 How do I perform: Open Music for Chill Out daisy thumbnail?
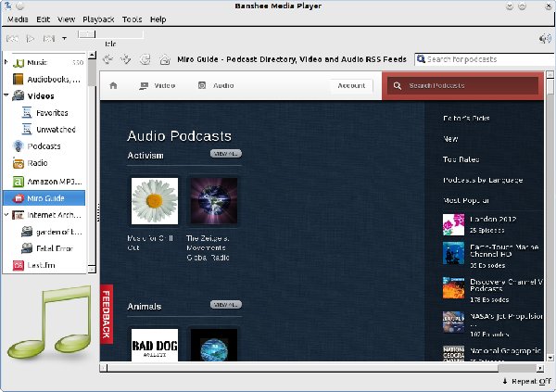pos(155,201)
